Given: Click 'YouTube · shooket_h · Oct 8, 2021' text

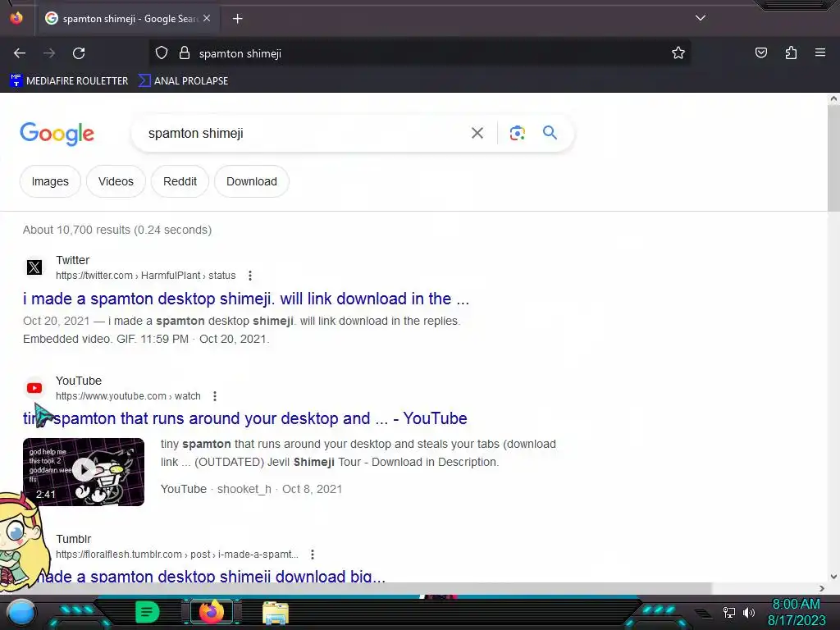Looking at the screenshot, I should coord(251,489).
